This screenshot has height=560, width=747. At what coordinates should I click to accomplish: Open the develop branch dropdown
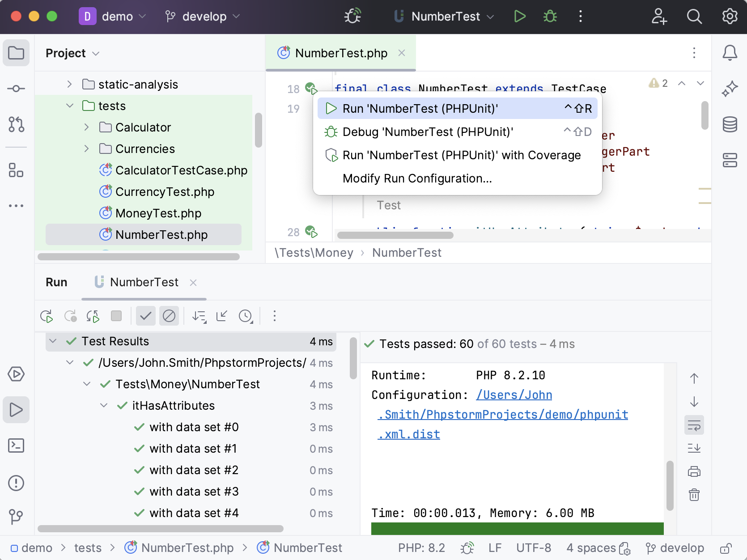point(202,16)
